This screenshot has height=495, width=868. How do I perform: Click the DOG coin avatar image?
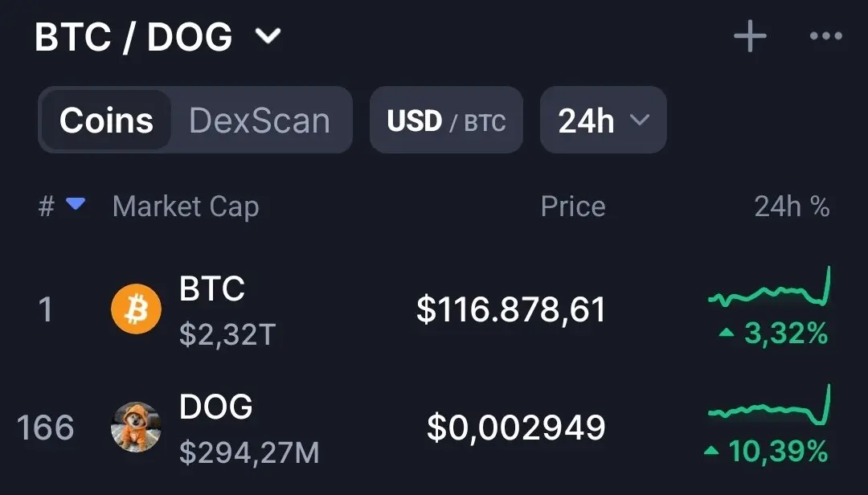coord(136,427)
